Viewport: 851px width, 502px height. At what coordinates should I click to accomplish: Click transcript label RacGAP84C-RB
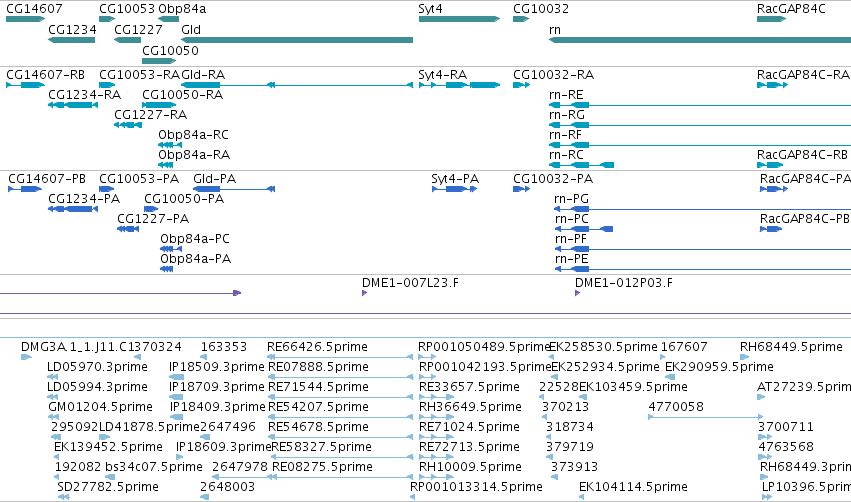802,155
